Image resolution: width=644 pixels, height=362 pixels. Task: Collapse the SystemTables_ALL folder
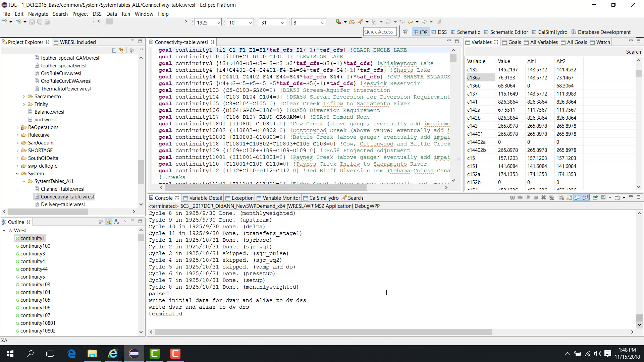(24, 181)
